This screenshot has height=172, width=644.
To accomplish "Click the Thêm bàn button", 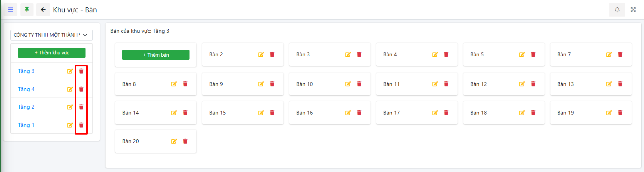I will tap(156, 55).
